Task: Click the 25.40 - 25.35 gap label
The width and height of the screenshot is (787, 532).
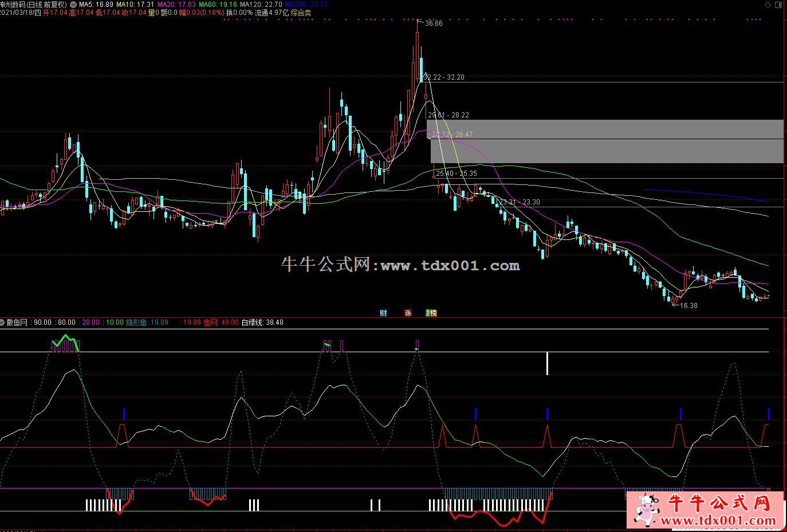Action: [x=457, y=174]
